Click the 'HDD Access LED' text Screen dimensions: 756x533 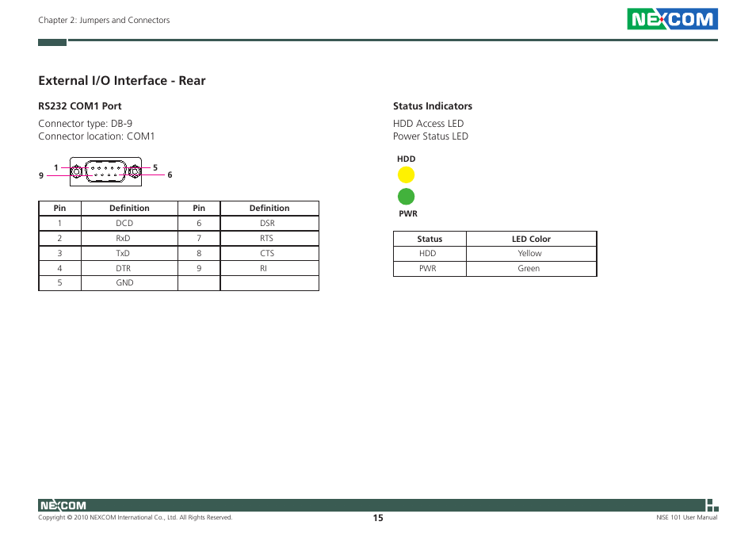(428, 124)
